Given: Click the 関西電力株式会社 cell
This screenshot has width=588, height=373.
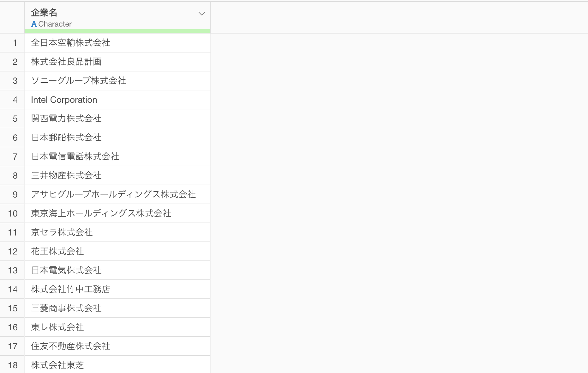Looking at the screenshot, I should [66, 119].
